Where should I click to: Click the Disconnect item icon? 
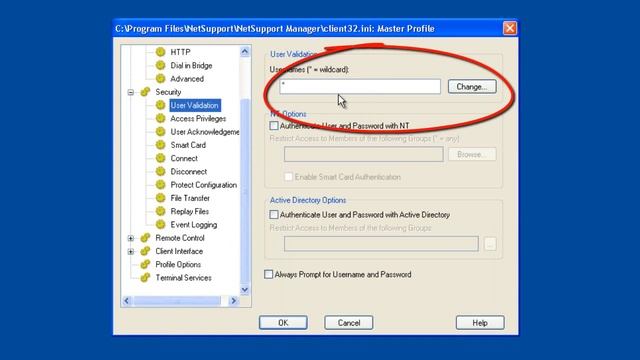coord(160,171)
